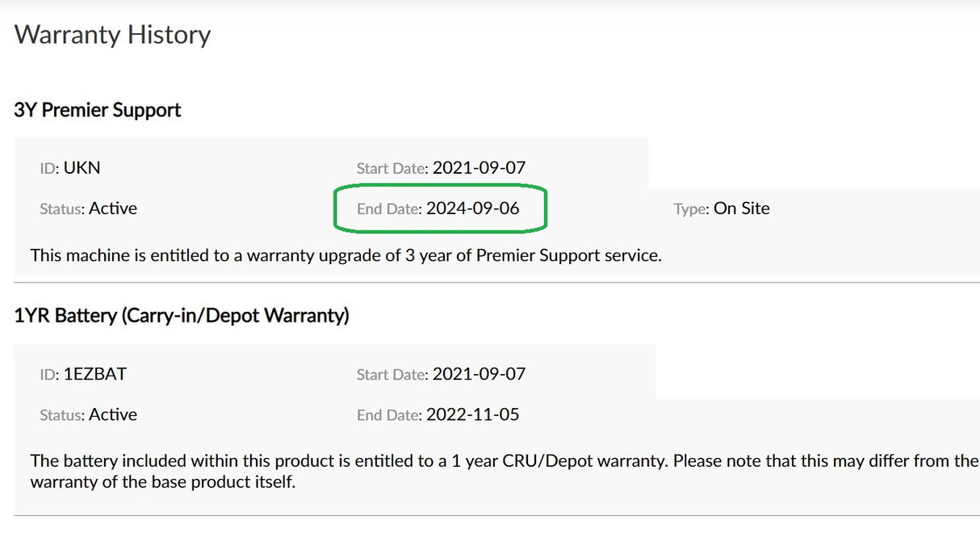980x534 pixels.
Task: Click the Type label next to On Site
Action: (x=690, y=209)
